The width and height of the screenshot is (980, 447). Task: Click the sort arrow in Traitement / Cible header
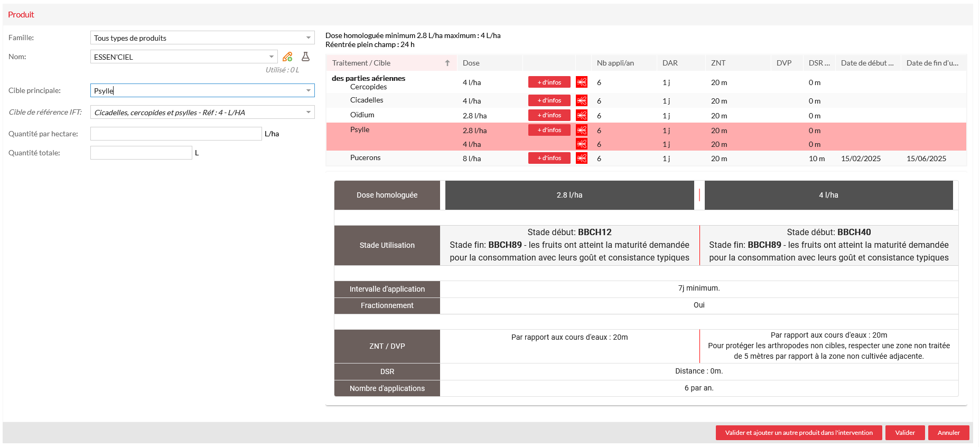pyautogui.click(x=447, y=63)
